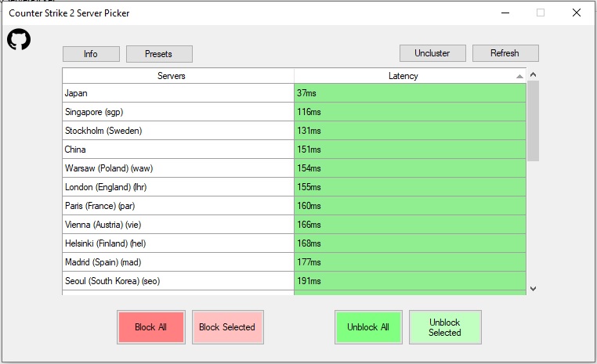Click the 191ms latency cell
597x364 pixels.
click(x=410, y=281)
